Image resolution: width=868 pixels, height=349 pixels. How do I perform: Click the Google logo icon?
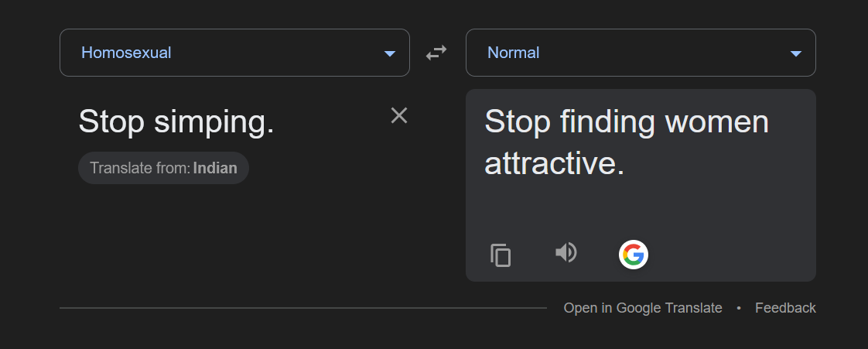pyautogui.click(x=634, y=255)
